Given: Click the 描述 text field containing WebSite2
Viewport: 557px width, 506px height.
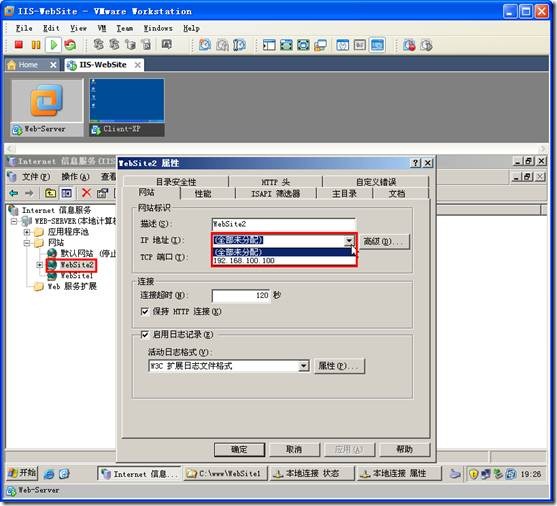Looking at the screenshot, I should pos(283,224).
